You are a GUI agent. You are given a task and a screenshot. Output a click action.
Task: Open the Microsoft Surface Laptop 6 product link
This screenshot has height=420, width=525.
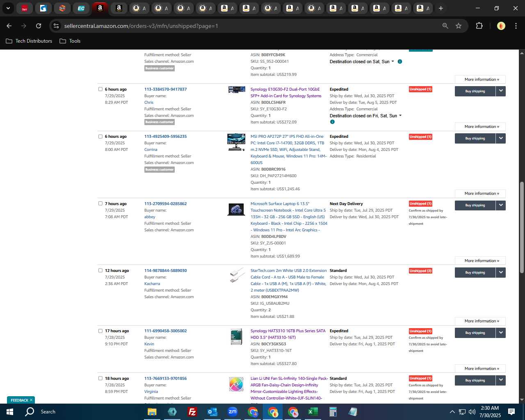coord(289,217)
